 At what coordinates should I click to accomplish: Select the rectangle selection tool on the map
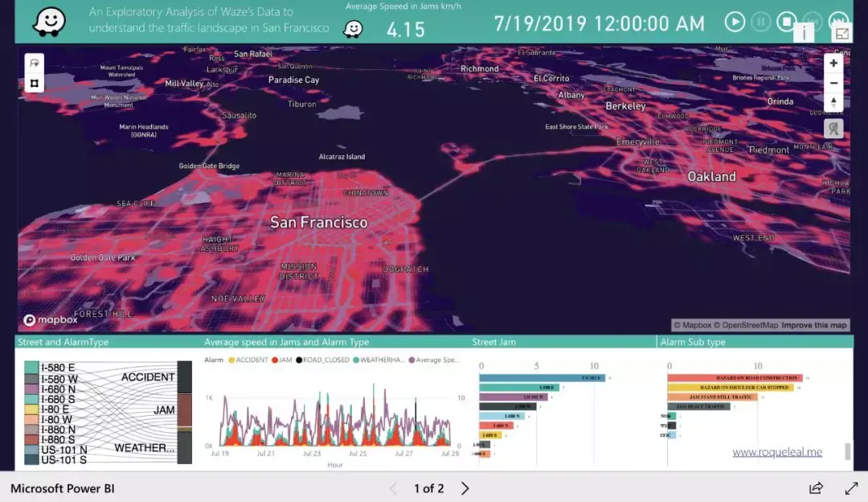[x=33, y=83]
